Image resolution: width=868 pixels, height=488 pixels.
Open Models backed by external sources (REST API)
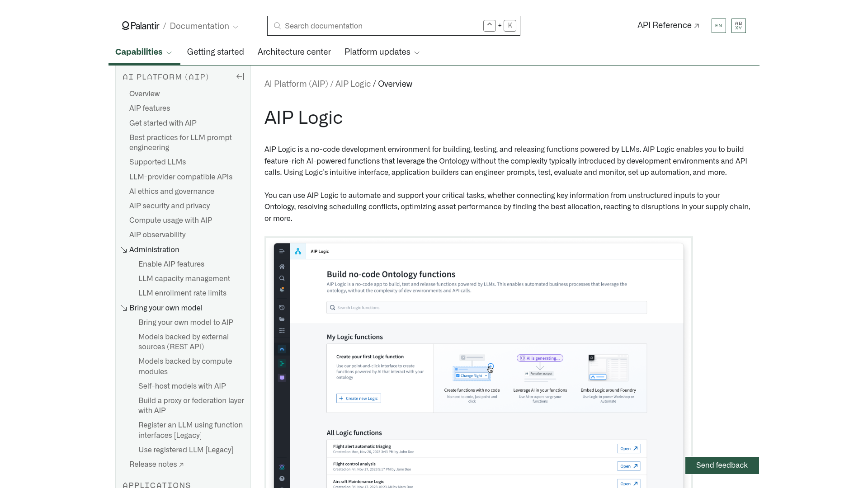184,342
